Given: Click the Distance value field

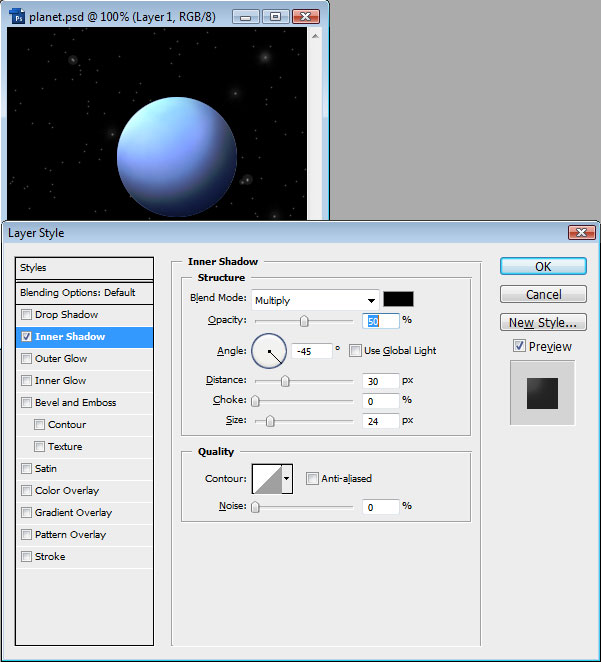Looking at the screenshot, I should pyautogui.click(x=381, y=381).
